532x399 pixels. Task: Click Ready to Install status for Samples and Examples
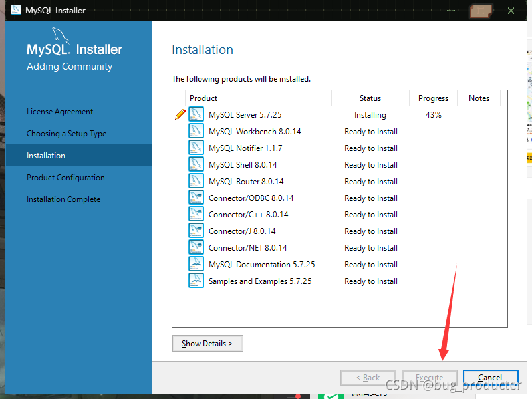pos(371,281)
